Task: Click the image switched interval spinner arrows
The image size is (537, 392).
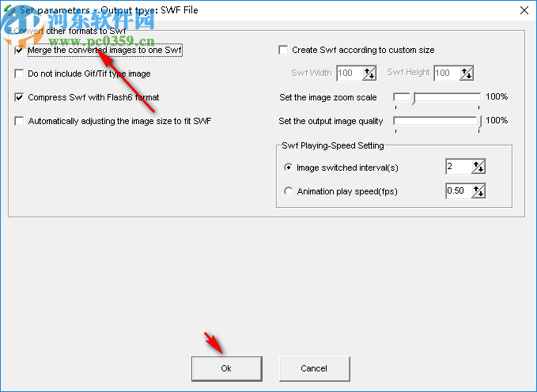Action: click(x=478, y=167)
